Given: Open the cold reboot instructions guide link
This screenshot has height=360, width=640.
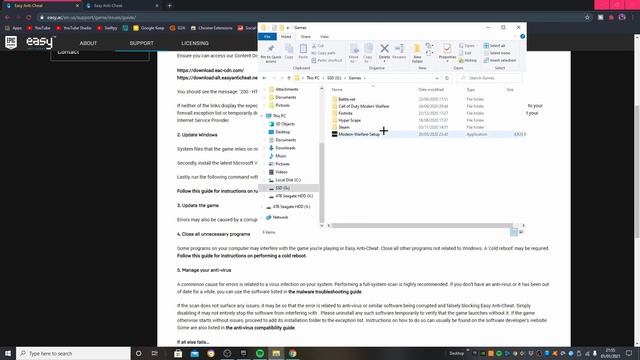Looking at the screenshot, I should coord(242,256).
